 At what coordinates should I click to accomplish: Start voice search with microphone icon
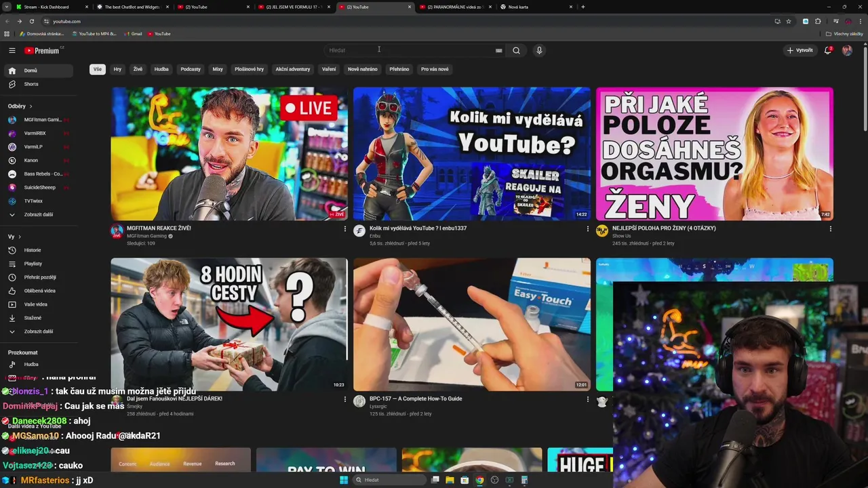point(539,50)
